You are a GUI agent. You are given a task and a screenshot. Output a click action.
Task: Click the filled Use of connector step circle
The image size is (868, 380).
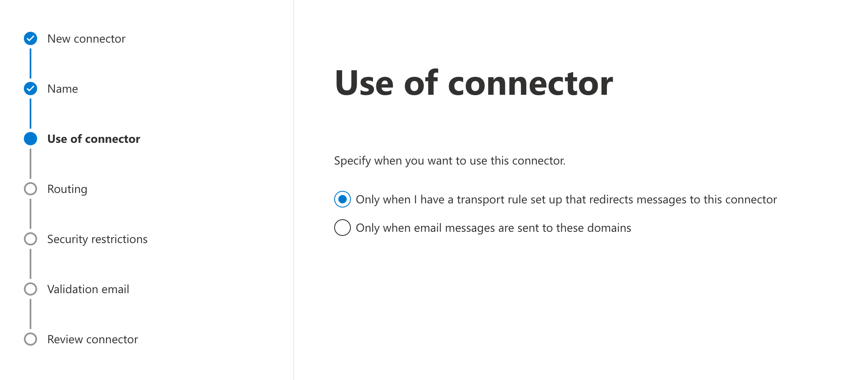(30, 139)
